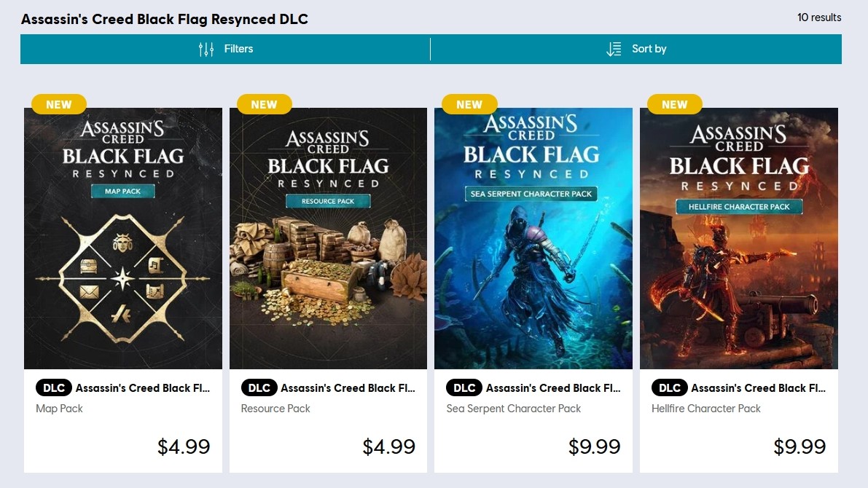Click the NEW badge on Map Pack

point(59,104)
